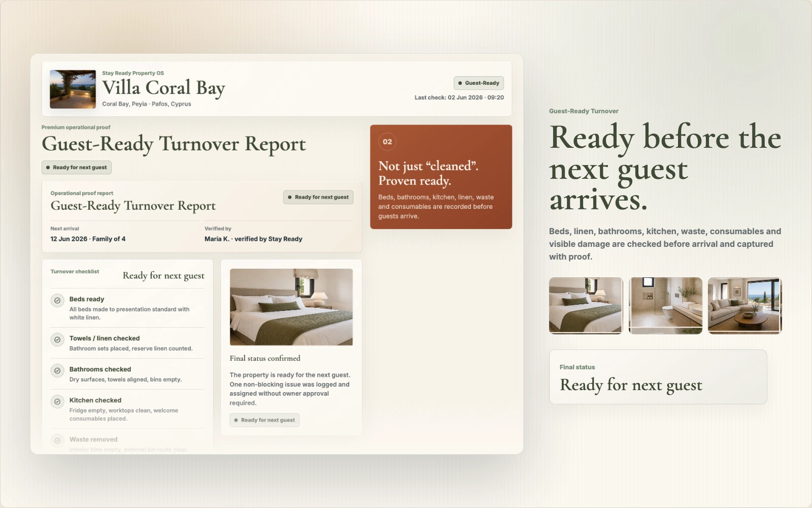Click the 02 step number circle
The width and height of the screenshot is (812, 508).
point(387,142)
